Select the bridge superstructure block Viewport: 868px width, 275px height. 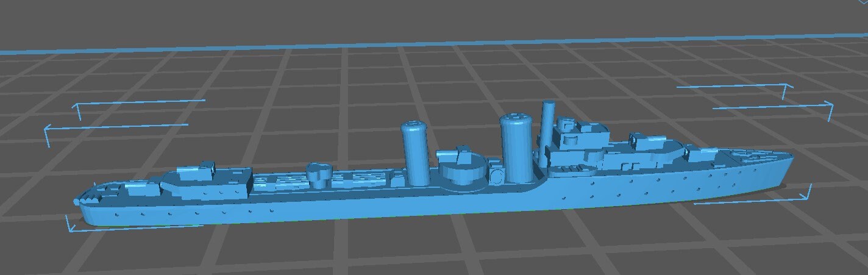[x=575, y=145]
